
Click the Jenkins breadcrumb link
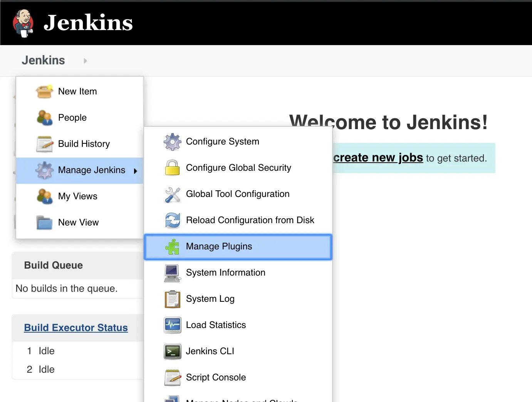coord(43,60)
